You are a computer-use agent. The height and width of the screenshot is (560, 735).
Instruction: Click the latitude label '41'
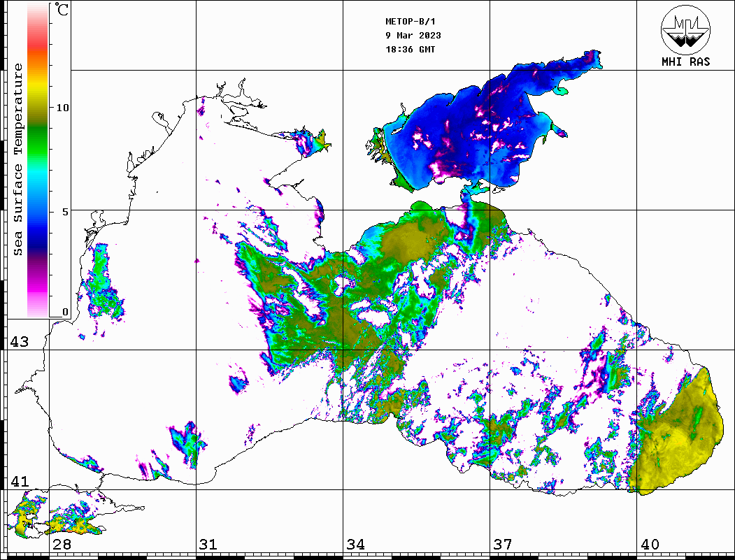click(x=20, y=482)
